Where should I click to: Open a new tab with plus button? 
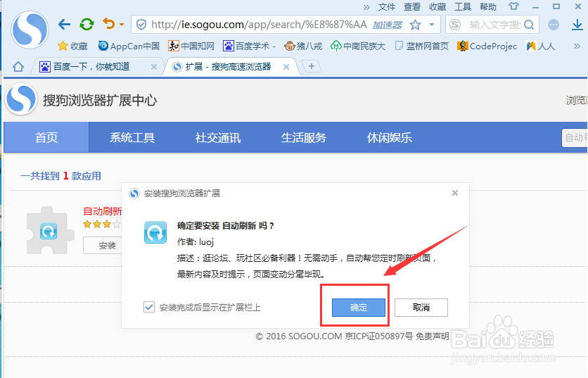[x=312, y=66]
